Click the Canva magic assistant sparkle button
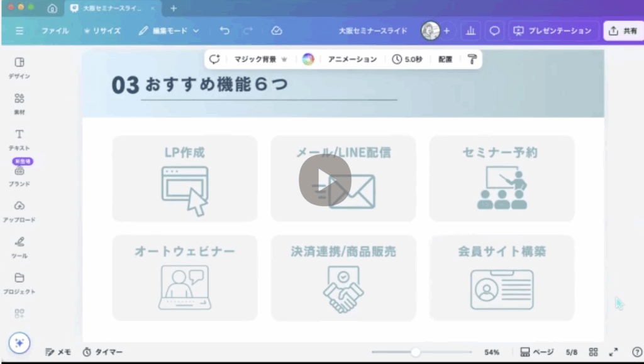Image resolution: width=644 pixels, height=364 pixels. tap(19, 343)
